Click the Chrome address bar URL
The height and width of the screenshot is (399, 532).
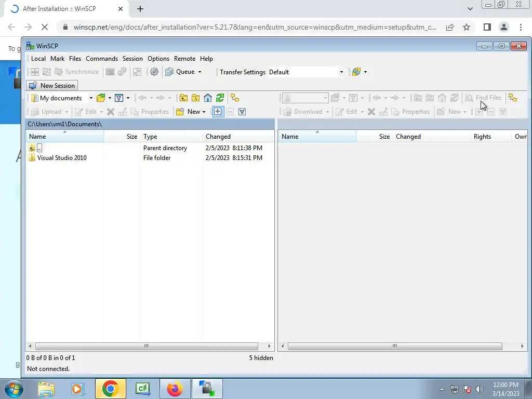255,27
